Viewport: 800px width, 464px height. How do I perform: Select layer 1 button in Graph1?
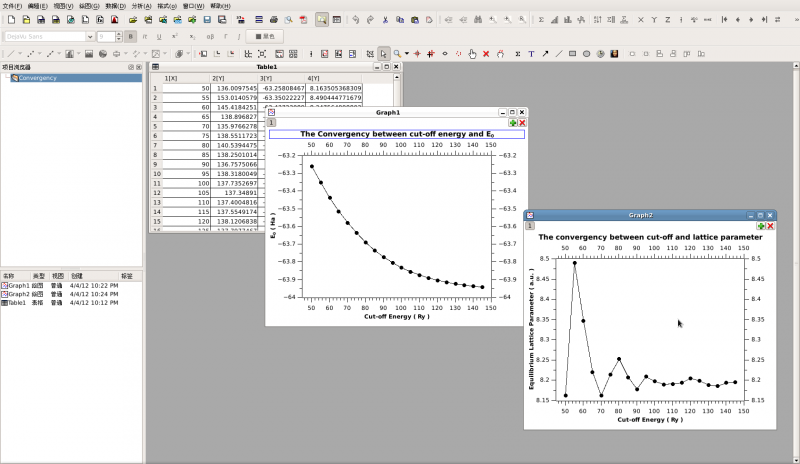coord(271,123)
